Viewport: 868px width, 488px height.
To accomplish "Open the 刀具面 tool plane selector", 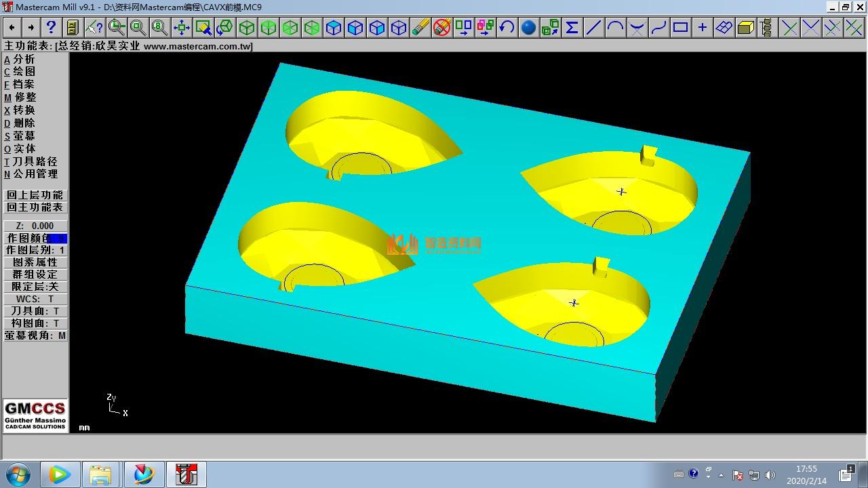I will tap(35, 311).
